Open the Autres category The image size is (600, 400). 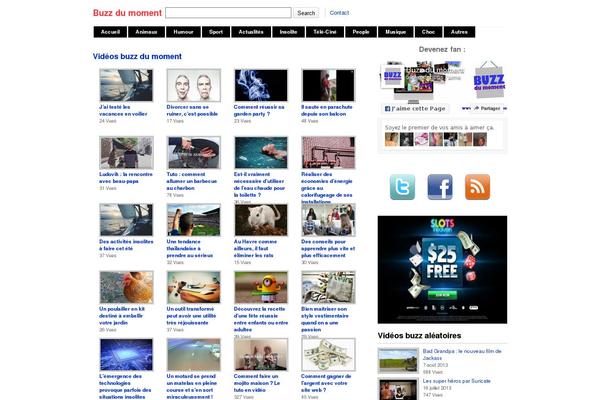459,32
